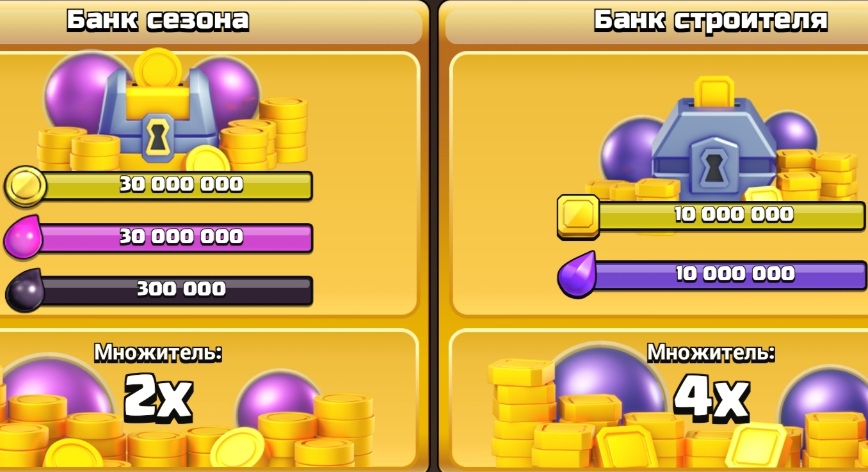868x472 pixels.
Task: Tap the gold coin icon in Банк сезона
Action: pyautogui.click(x=26, y=185)
